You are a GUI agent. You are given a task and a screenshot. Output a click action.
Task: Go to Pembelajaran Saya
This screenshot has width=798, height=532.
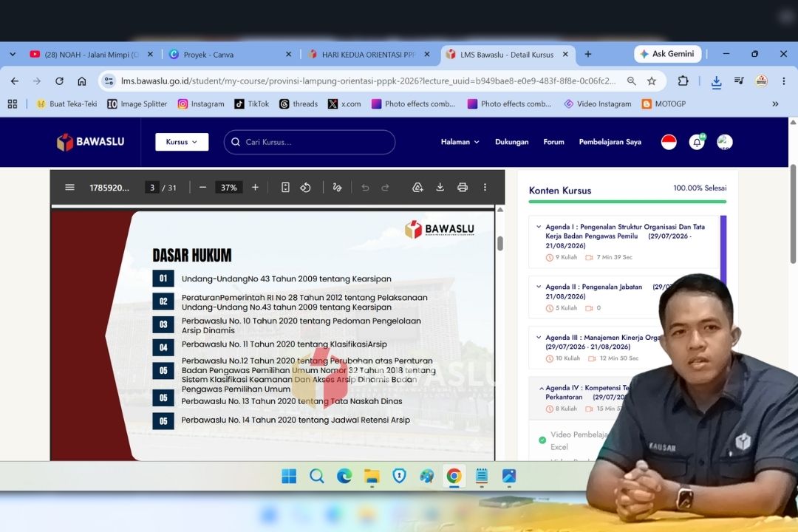click(610, 142)
